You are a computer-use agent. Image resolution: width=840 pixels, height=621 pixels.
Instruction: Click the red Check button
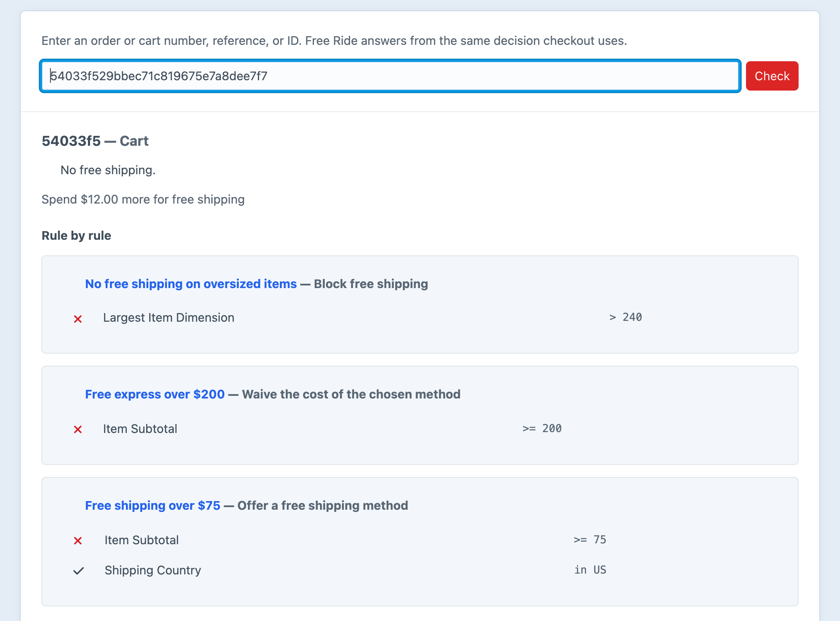point(772,76)
